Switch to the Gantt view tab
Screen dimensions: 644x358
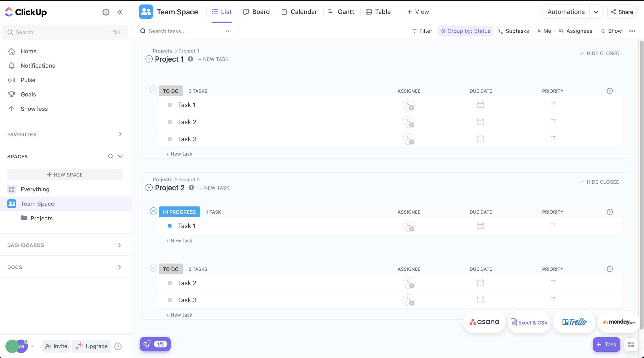[341, 12]
